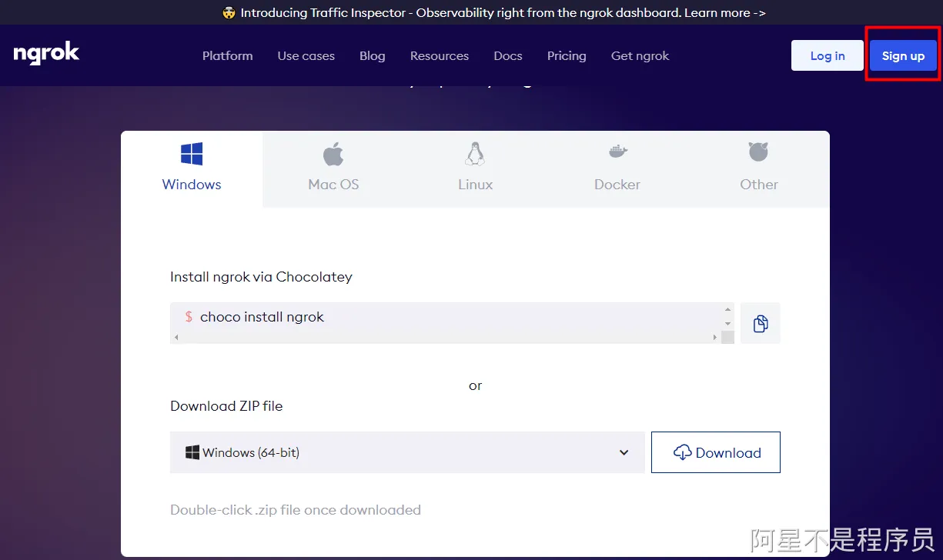This screenshot has width=943, height=560.
Task: Select the Docker whale icon
Action: 617,152
